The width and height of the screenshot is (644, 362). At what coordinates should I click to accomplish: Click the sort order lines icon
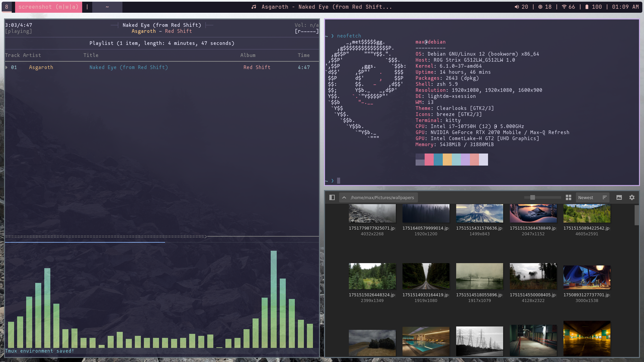tap(605, 197)
